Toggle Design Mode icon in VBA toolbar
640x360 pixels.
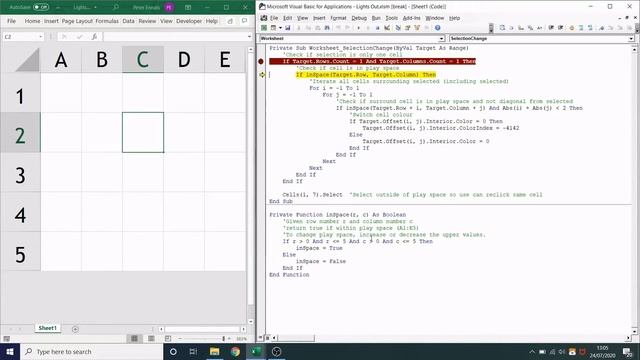tap(387, 28)
